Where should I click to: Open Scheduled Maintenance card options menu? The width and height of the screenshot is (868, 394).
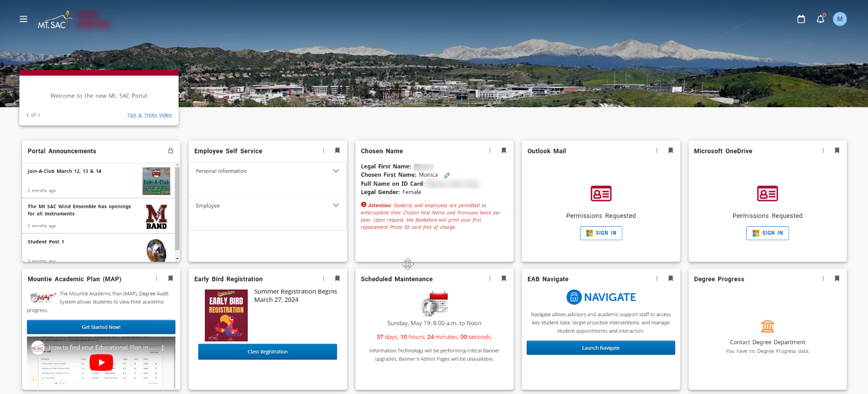(490, 279)
